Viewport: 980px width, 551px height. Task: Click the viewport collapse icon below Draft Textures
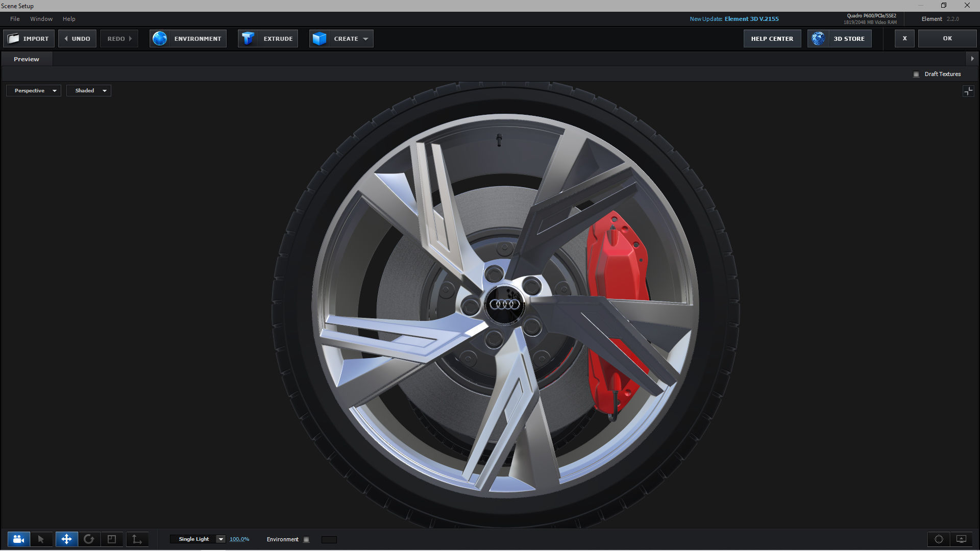pyautogui.click(x=968, y=91)
